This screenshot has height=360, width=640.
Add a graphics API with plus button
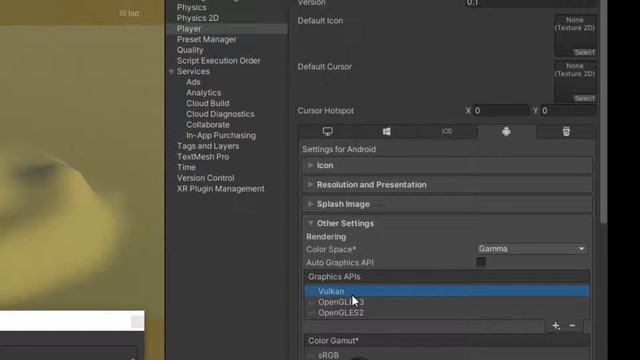pyautogui.click(x=556, y=326)
